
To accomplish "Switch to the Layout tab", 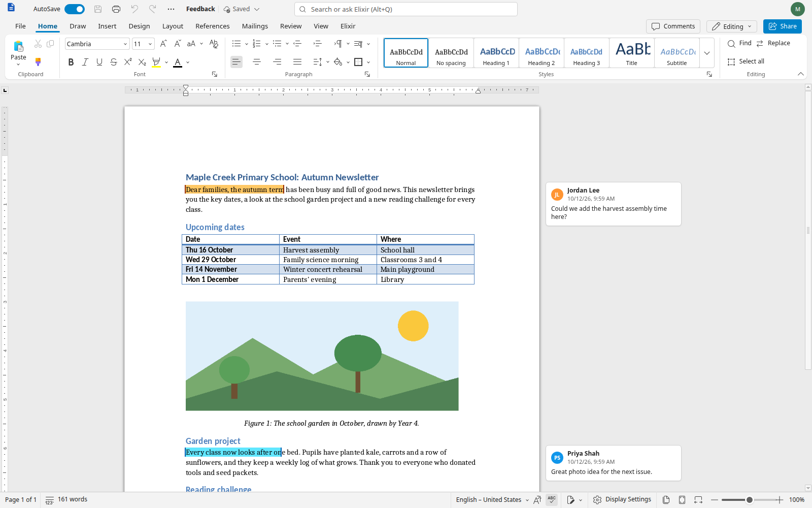I will [x=173, y=26].
